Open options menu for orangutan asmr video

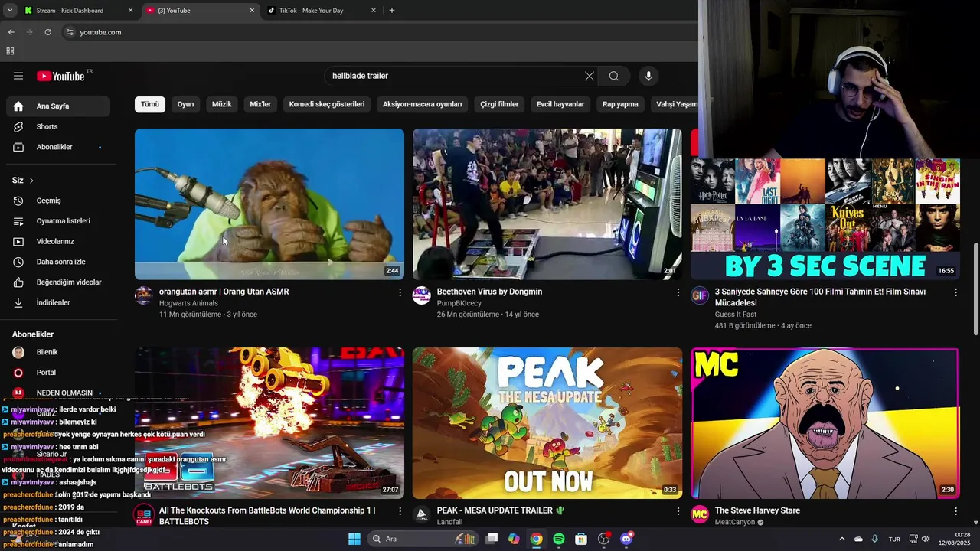click(400, 292)
